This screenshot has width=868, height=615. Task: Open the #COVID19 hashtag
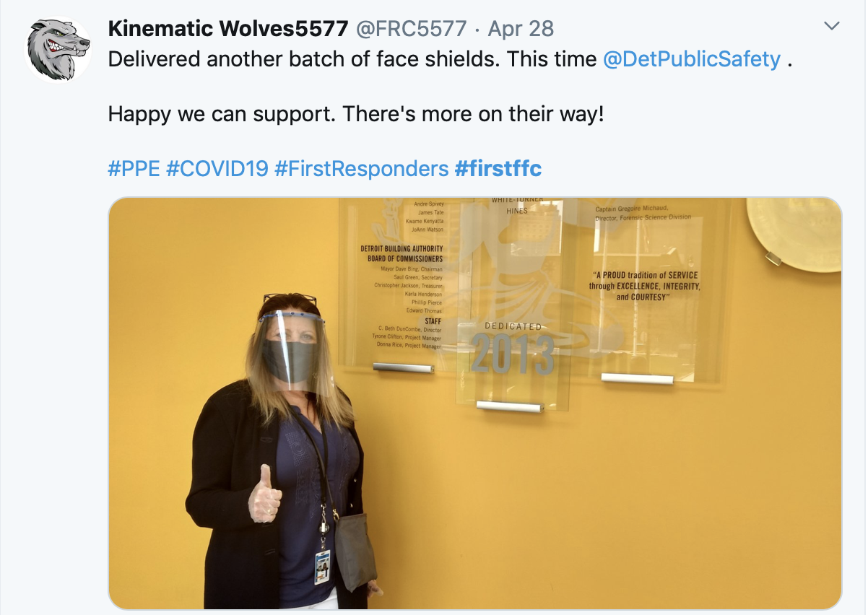click(x=217, y=169)
